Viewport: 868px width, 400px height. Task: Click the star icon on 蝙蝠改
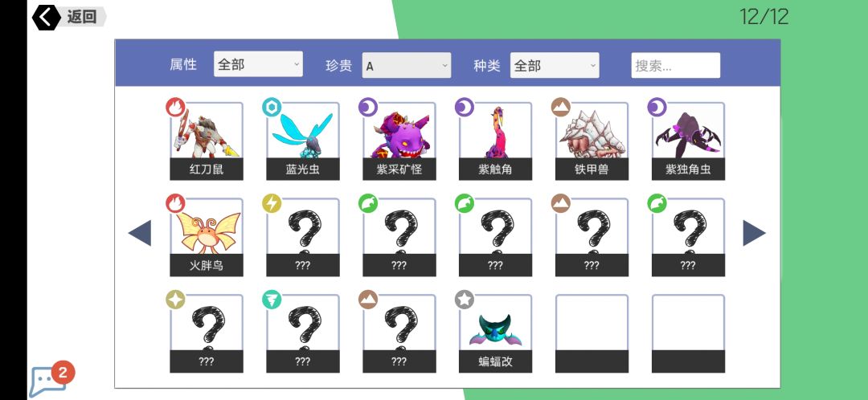(x=465, y=300)
